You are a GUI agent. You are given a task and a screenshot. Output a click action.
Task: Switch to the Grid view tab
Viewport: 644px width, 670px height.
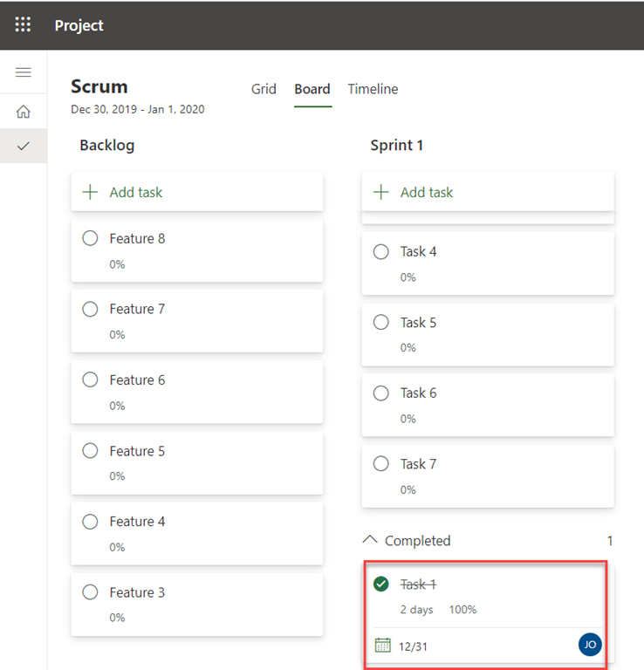(264, 89)
